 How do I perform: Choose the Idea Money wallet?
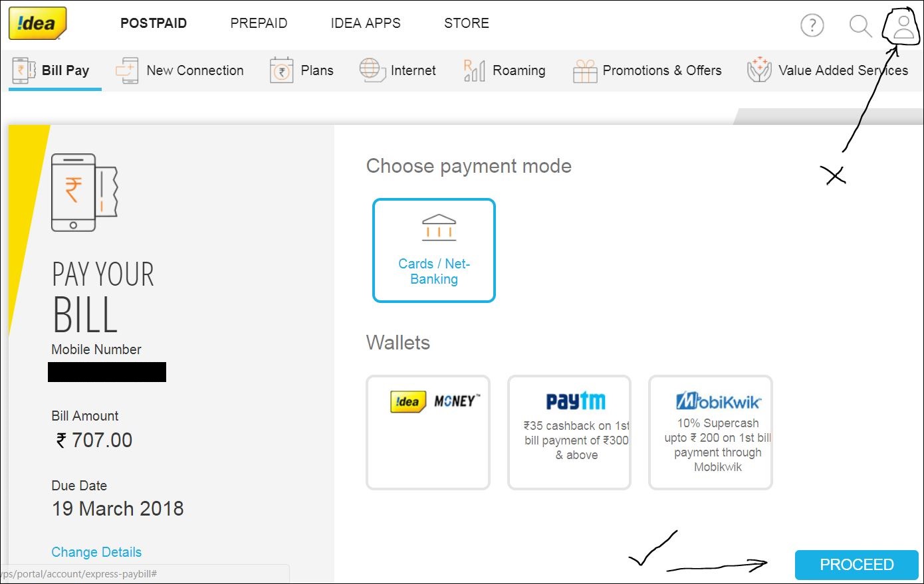tap(428, 433)
